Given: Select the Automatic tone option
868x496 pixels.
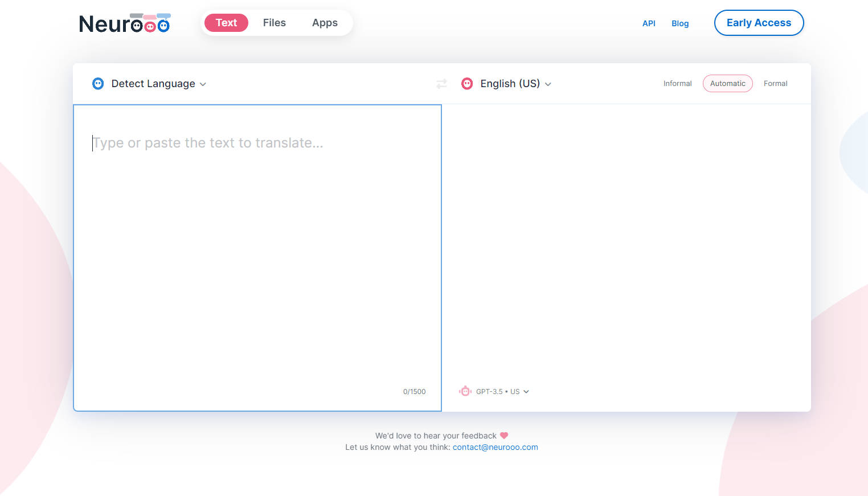Looking at the screenshot, I should click(727, 84).
